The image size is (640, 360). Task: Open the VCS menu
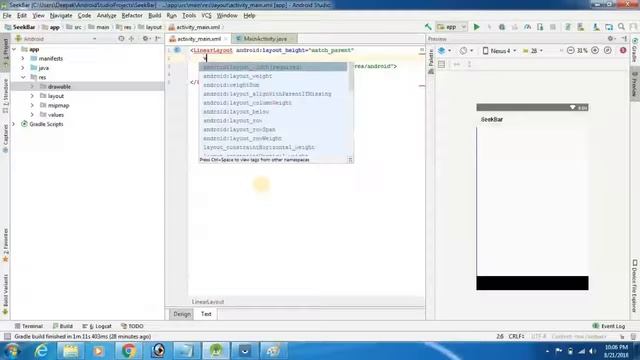click(207, 16)
